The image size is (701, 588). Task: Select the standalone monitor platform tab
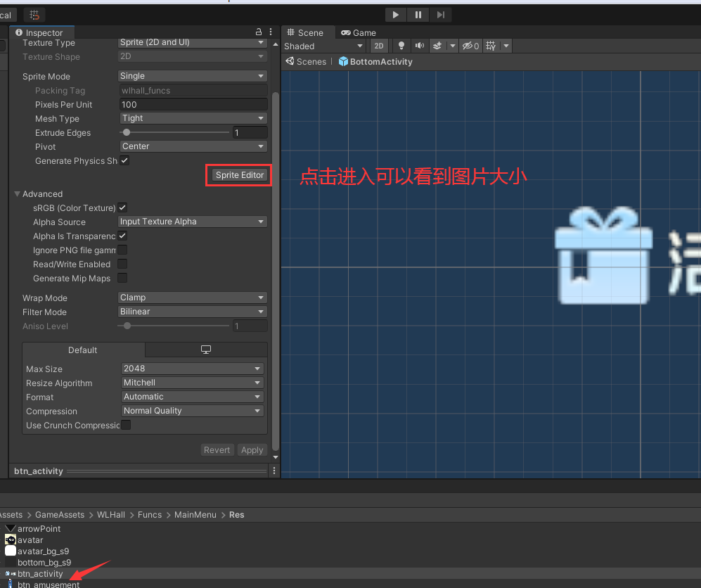[205, 350]
